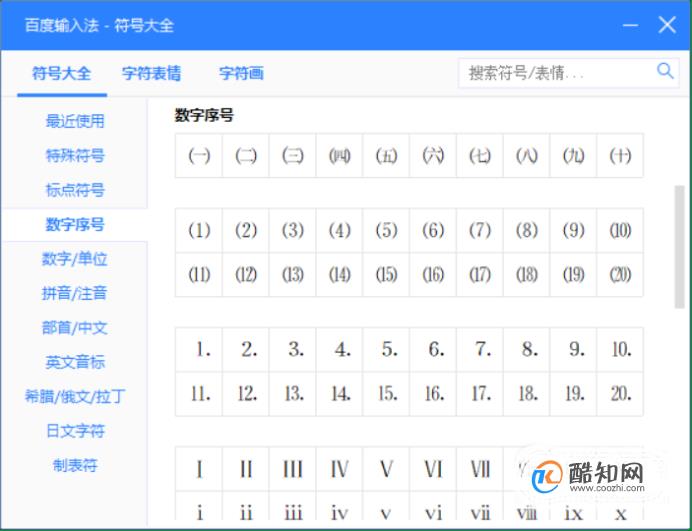Viewport: 692px width, 531px height.
Task: Insert the parenthesized (20) symbol
Action: tap(620, 275)
